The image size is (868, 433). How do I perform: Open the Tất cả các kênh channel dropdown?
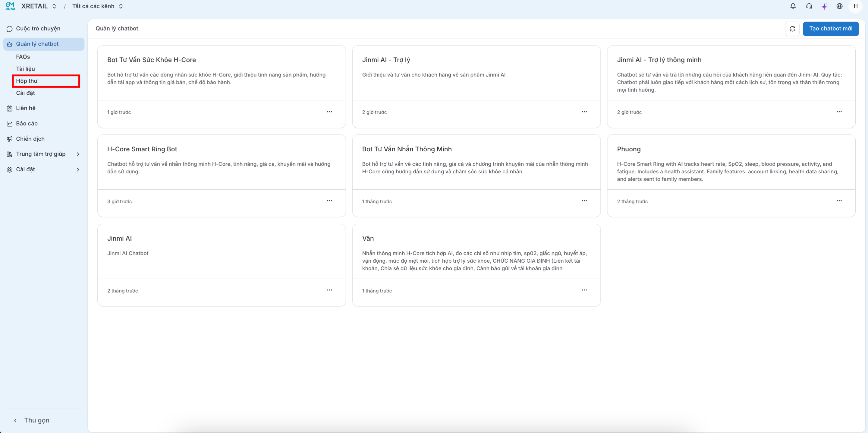pos(97,6)
